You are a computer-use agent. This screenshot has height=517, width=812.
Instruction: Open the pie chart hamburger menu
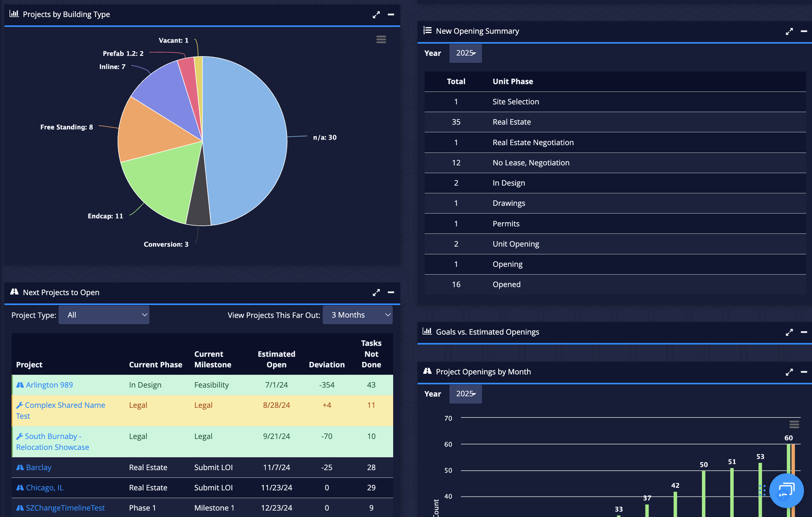click(x=381, y=39)
